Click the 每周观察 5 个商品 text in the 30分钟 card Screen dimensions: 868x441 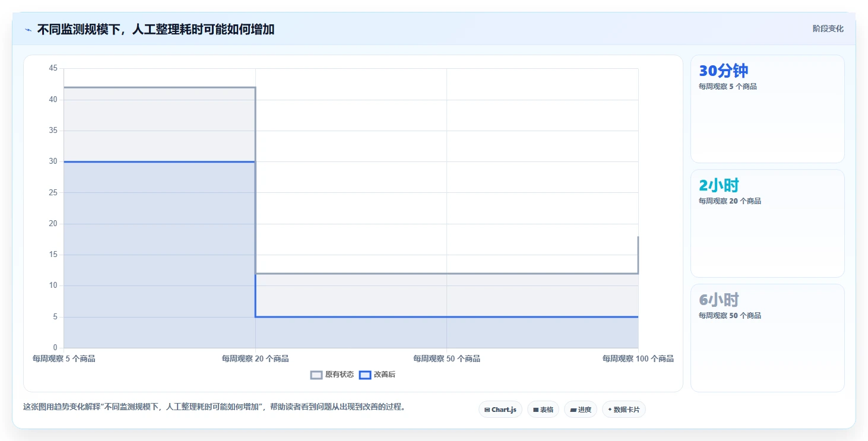coord(727,87)
